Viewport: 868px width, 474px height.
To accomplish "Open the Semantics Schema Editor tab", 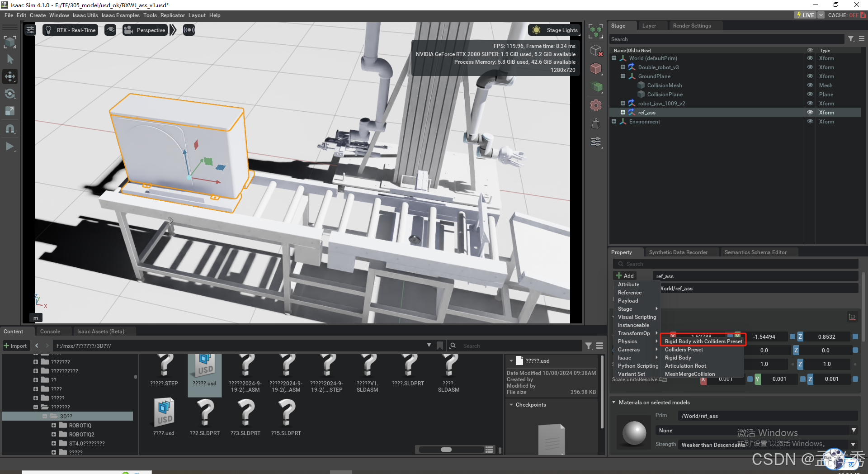I will [755, 252].
